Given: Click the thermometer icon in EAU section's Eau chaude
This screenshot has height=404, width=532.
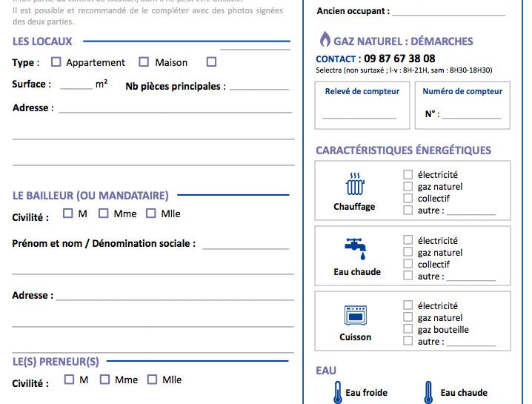Looking at the screenshot, I should click(428, 392).
